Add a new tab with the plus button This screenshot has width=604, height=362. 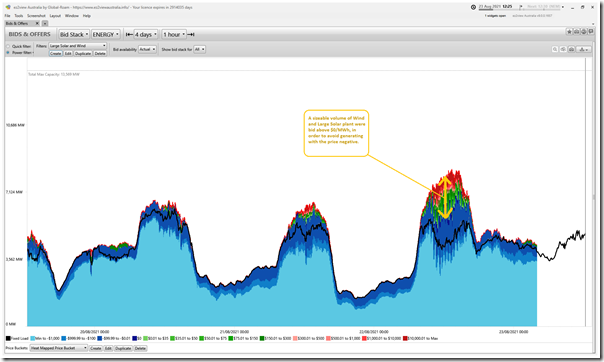coord(45,23)
